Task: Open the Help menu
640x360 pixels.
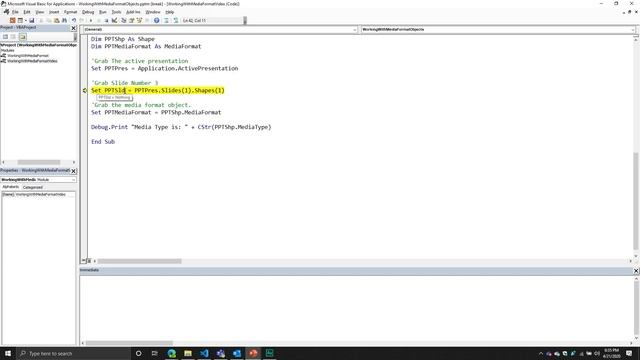Action: click(x=169, y=12)
